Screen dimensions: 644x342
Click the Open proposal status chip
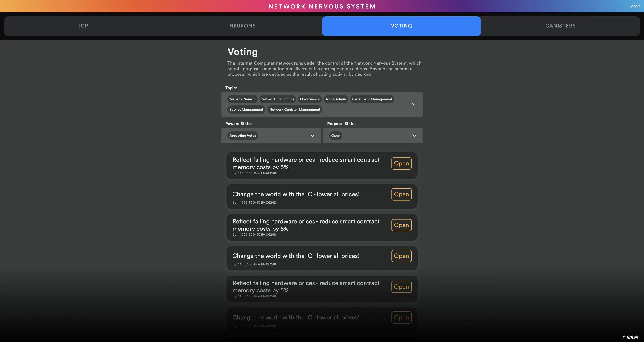tap(336, 136)
